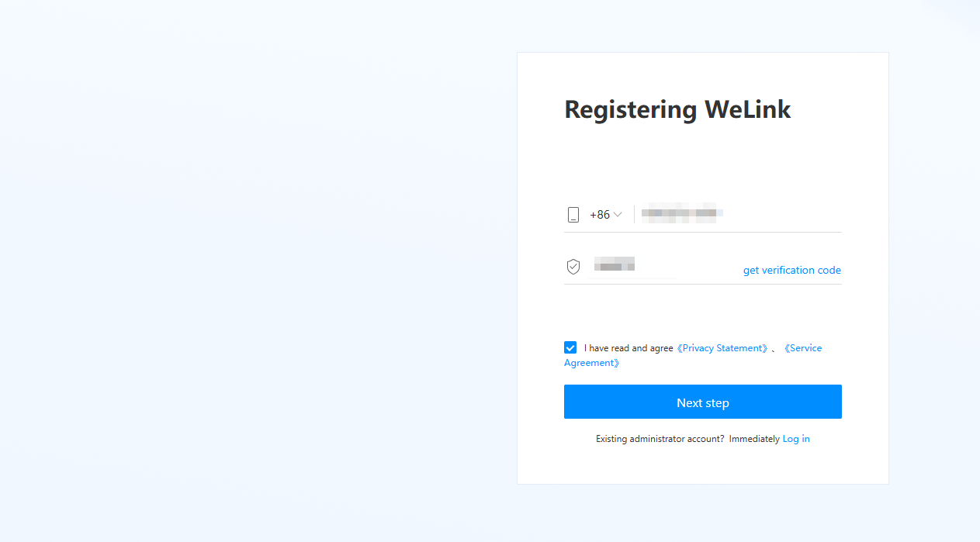The image size is (980, 542).
Task: Uncheck the I have read and agree checkbox
Action: tap(570, 347)
